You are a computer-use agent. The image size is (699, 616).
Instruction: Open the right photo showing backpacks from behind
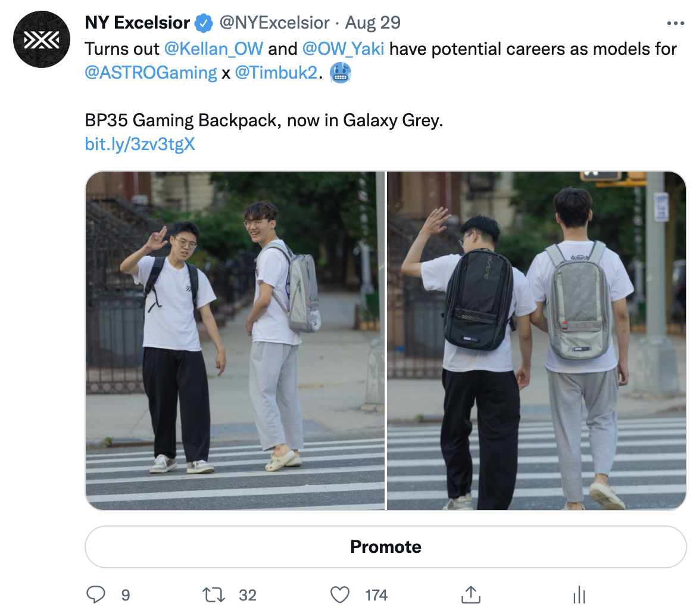pos(536,341)
